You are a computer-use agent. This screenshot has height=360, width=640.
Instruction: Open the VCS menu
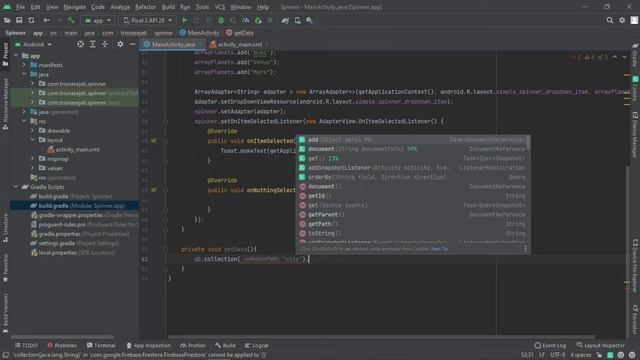220,7
